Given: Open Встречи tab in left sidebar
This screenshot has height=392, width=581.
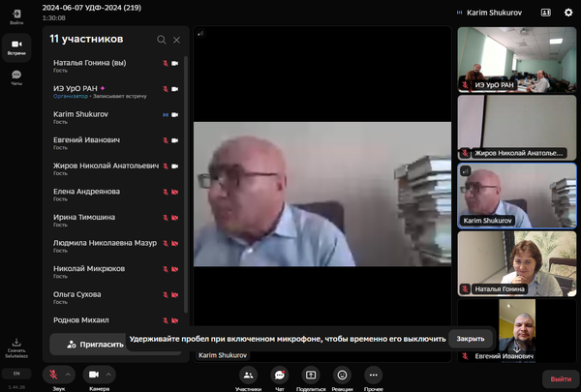Looking at the screenshot, I should click(x=16, y=47).
